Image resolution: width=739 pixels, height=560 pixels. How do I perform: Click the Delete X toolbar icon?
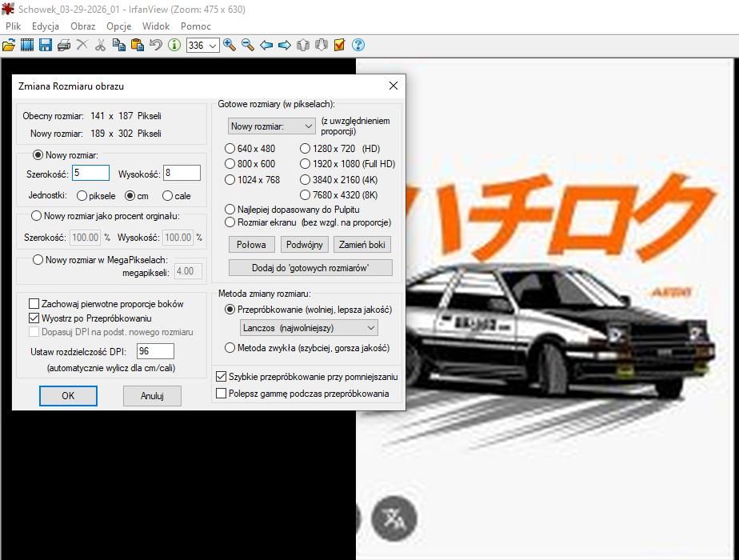click(82, 46)
